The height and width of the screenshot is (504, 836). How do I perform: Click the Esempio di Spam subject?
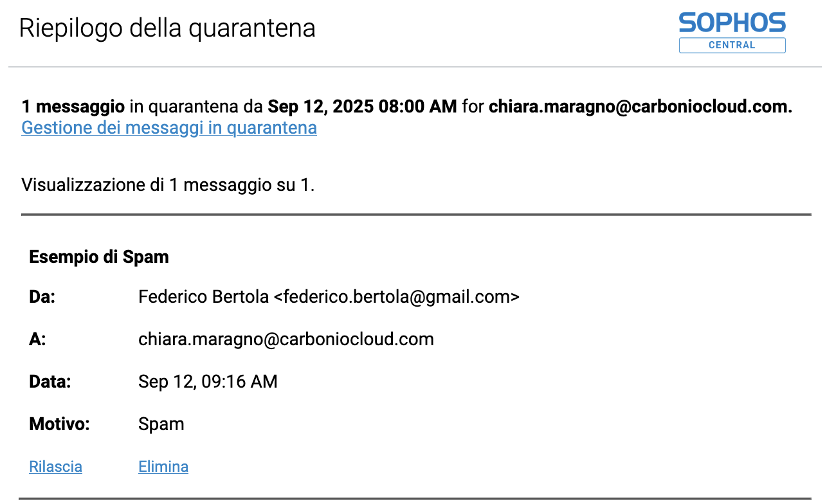[99, 257]
